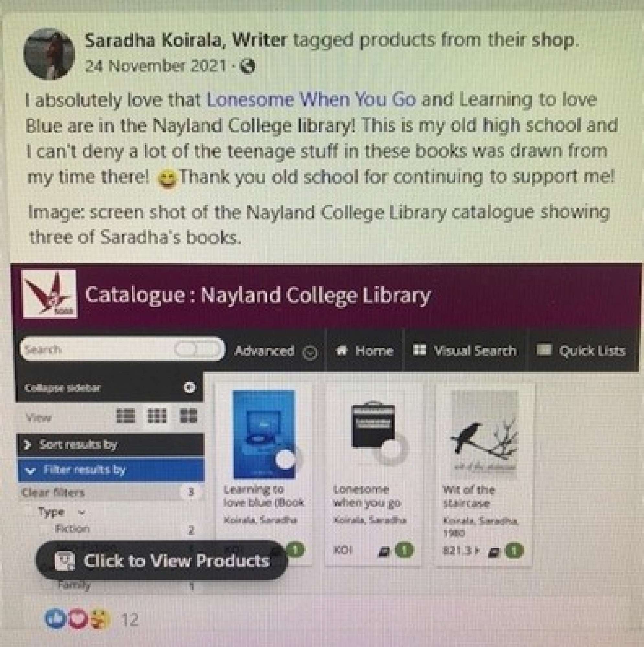
Task: Open Learning to love blue book cover
Action: (264, 434)
